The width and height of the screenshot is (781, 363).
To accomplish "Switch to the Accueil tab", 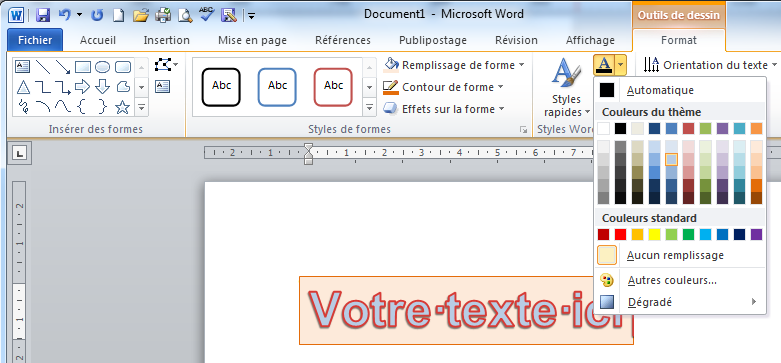I will pos(98,40).
